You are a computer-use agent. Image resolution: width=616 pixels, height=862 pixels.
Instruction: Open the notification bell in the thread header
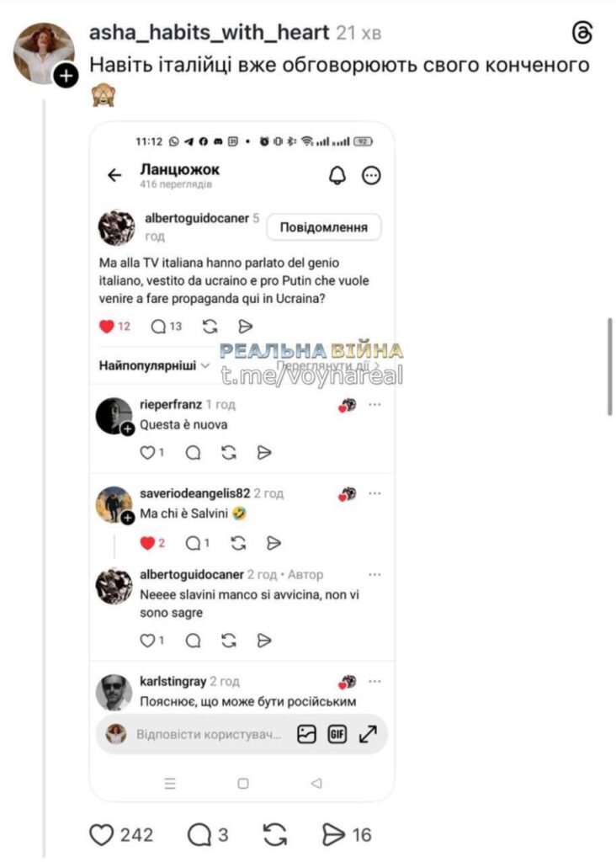click(337, 175)
